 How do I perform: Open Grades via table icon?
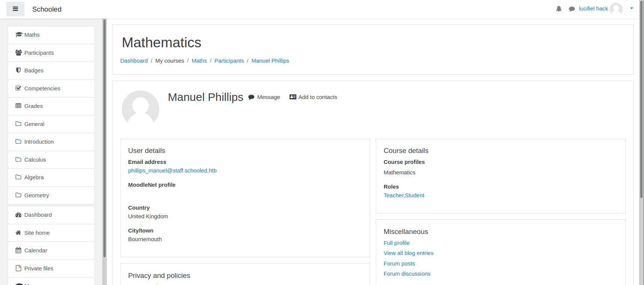18,106
